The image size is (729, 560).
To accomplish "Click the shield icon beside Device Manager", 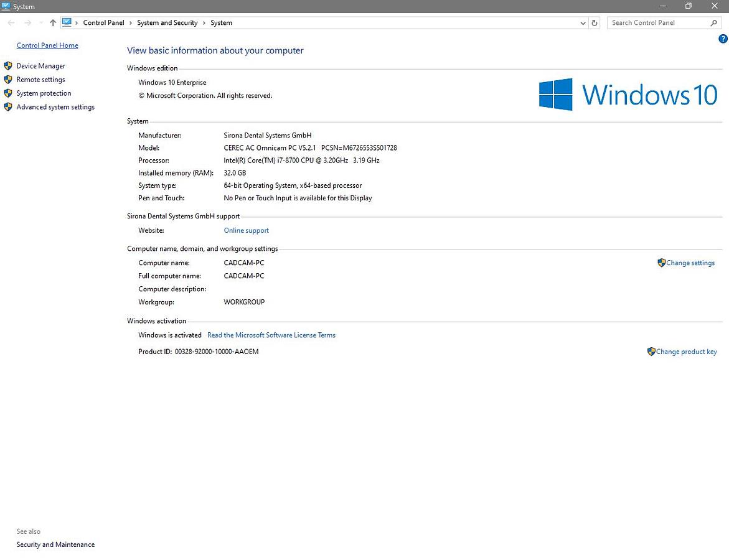I will point(8,66).
